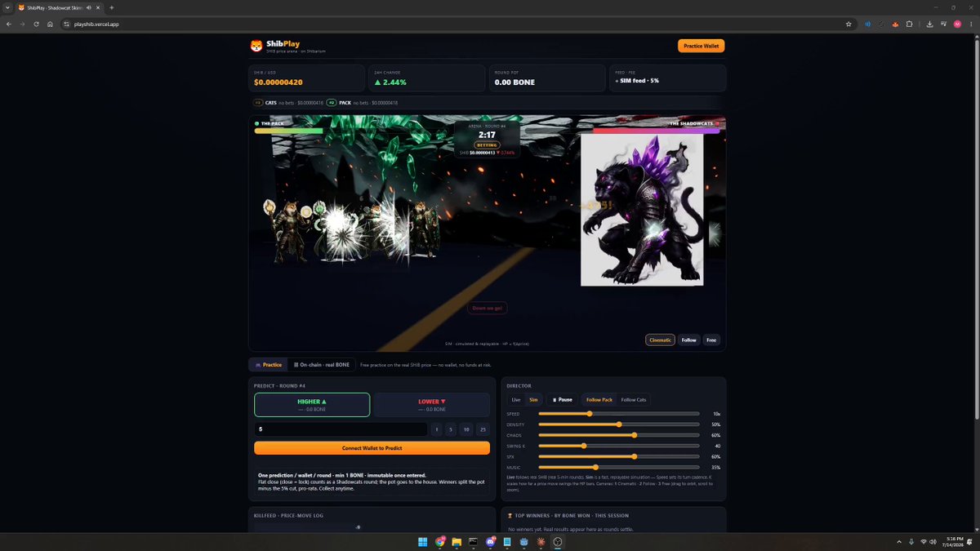Pause the simulation
The image size is (980, 551).
coord(563,400)
